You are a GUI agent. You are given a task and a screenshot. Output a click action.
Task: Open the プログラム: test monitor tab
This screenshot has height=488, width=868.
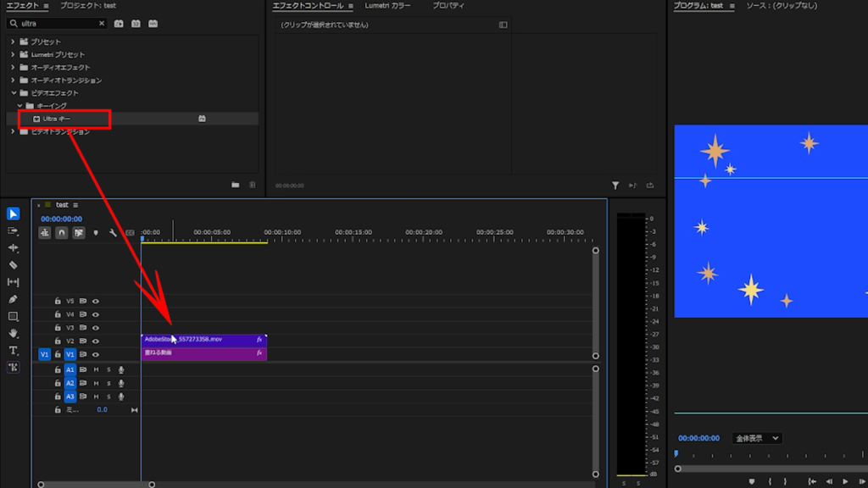(x=698, y=6)
